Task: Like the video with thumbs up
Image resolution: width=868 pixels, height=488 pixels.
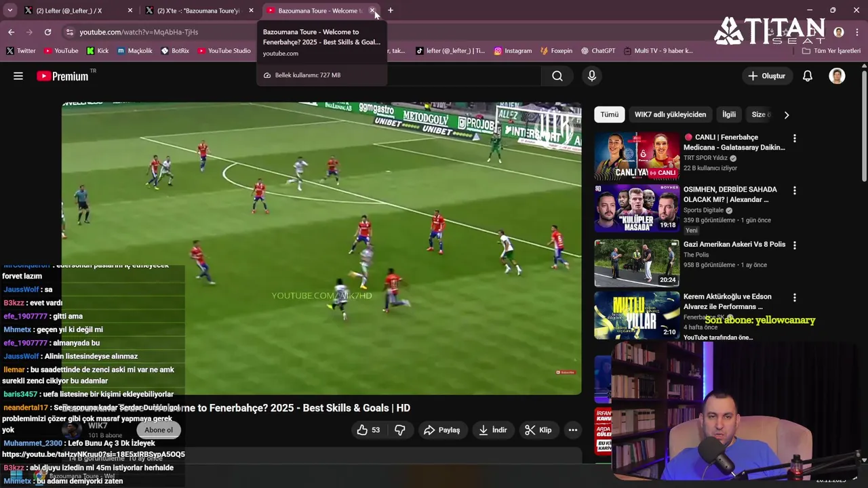Action: click(x=368, y=430)
